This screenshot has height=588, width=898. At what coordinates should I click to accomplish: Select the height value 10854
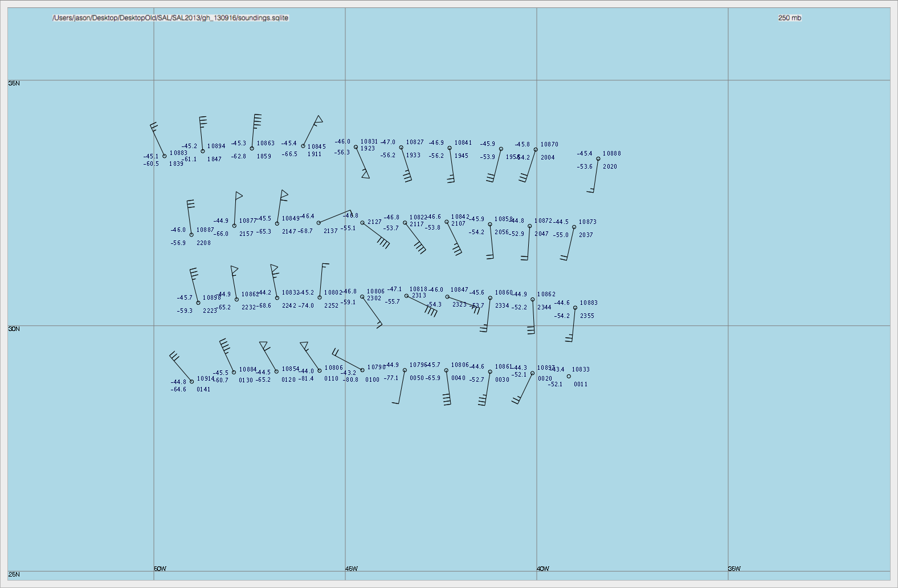291,369
